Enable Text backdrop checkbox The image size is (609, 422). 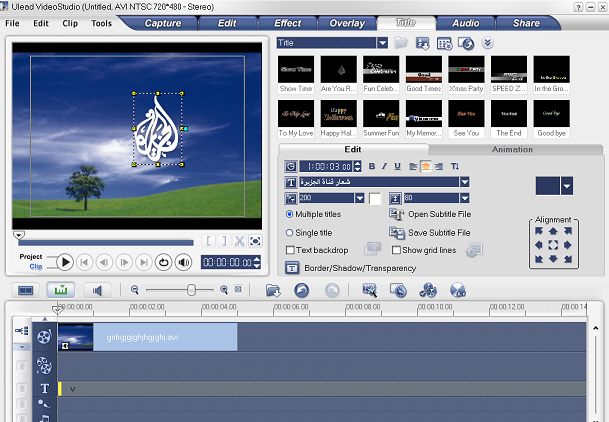(x=290, y=250)
